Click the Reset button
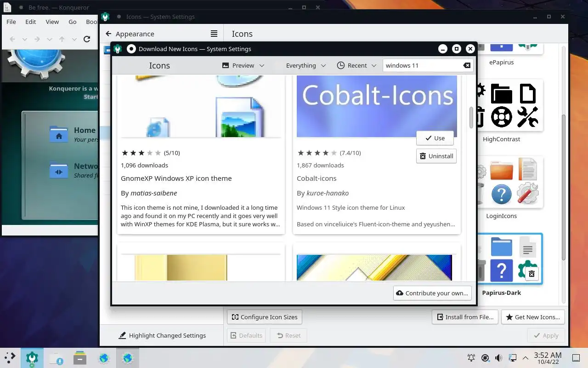This screenshot has width=588, height=368. [288, 335]
